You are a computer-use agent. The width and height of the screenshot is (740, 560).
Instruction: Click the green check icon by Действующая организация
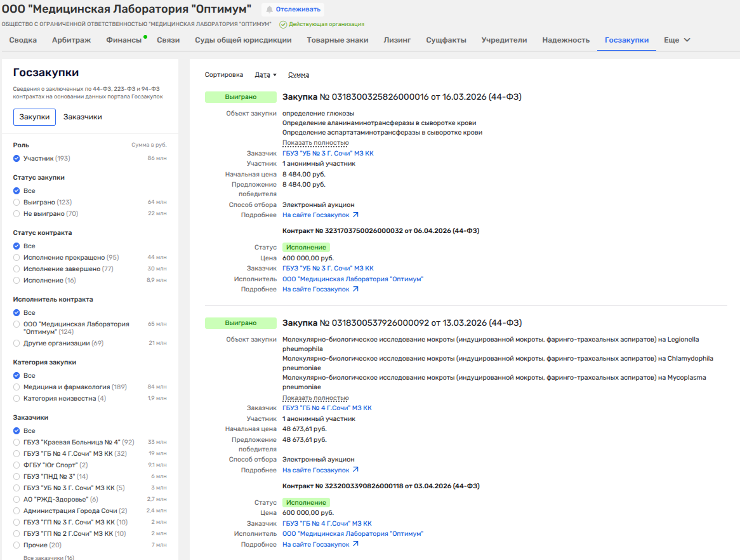(x=283, y=24)
